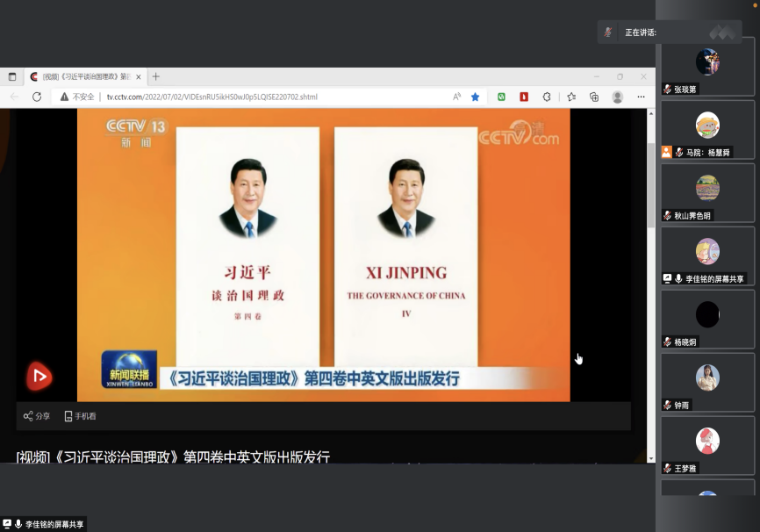Open the Collections icon in toolbar

[x=594, y=97]
